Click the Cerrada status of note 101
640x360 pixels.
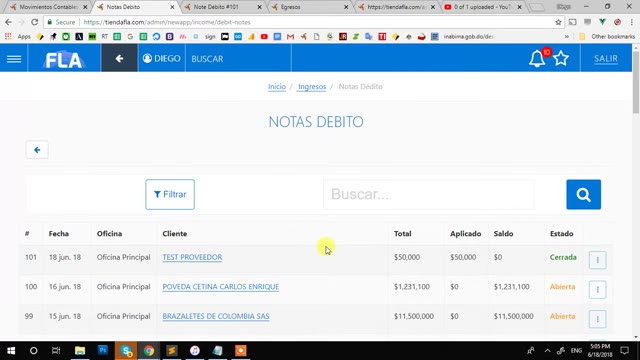point(563,257)
